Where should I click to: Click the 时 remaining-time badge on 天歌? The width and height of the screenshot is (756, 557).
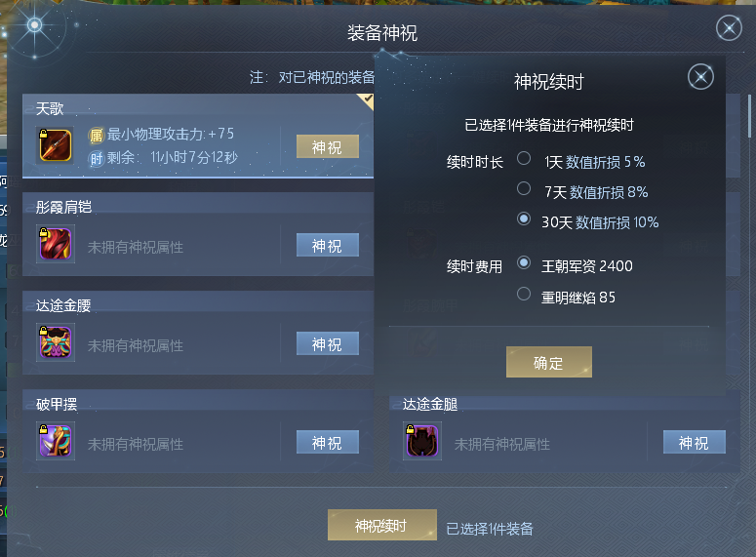pyautogui.click(x=97, y=158)
